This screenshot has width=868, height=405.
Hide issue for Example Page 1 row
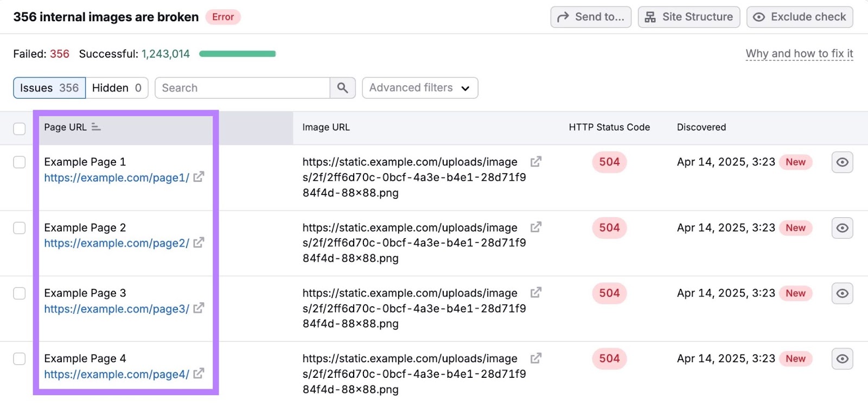tap(842, 162)
